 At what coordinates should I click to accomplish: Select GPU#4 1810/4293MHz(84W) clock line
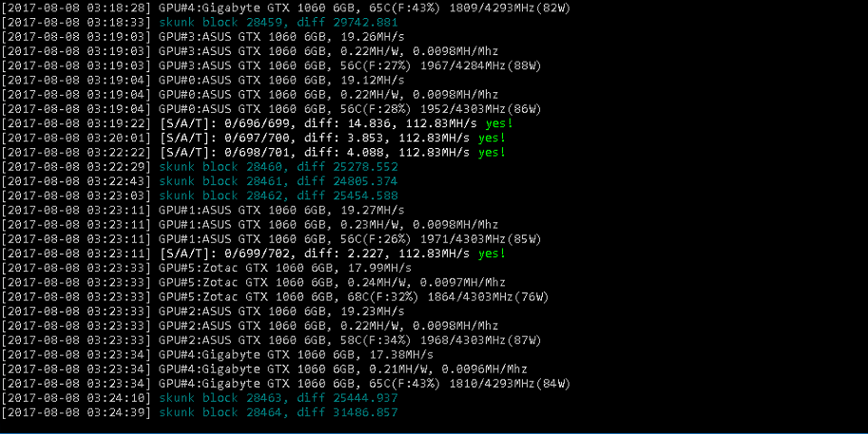click(x=286, y=383)
